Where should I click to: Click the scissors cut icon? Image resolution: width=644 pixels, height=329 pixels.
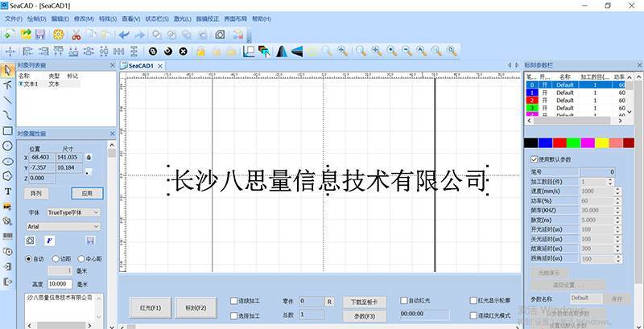76,35
